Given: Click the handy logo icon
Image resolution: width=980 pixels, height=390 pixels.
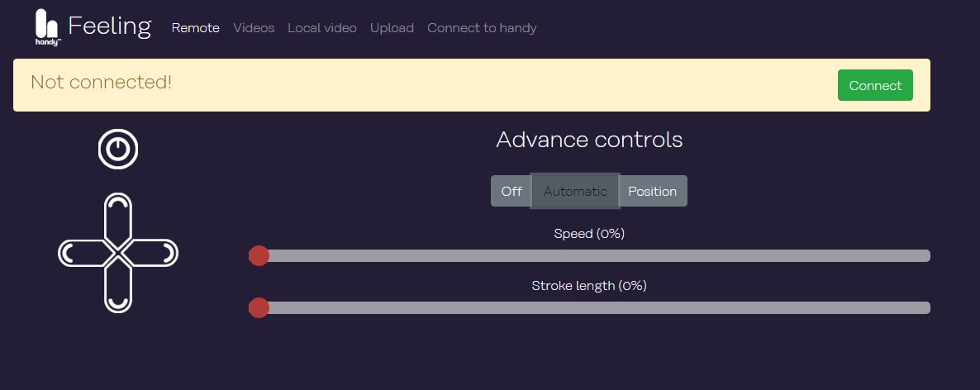Looking at the screenshot, I should [47, 27].
